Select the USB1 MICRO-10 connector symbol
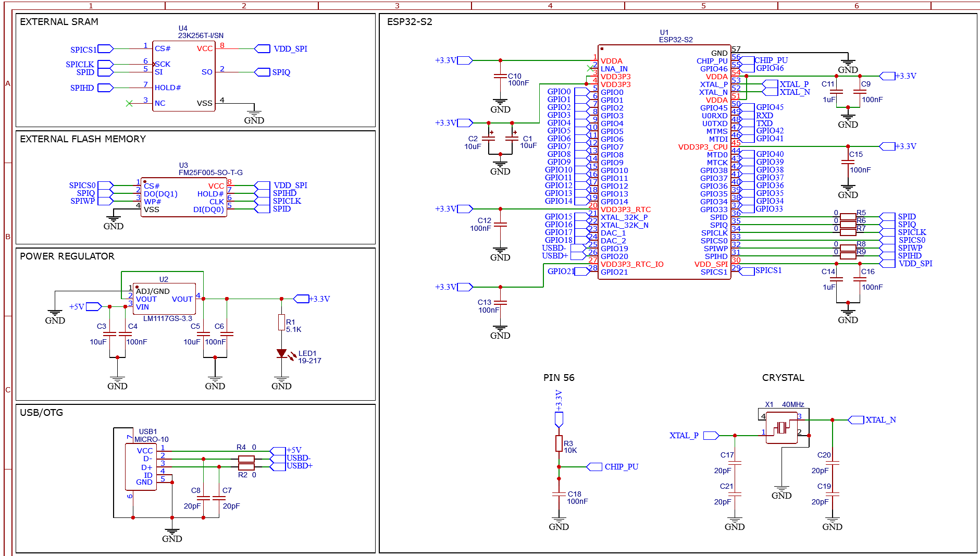Viewport: 980px width, 556px height. [x=141, y=467]
